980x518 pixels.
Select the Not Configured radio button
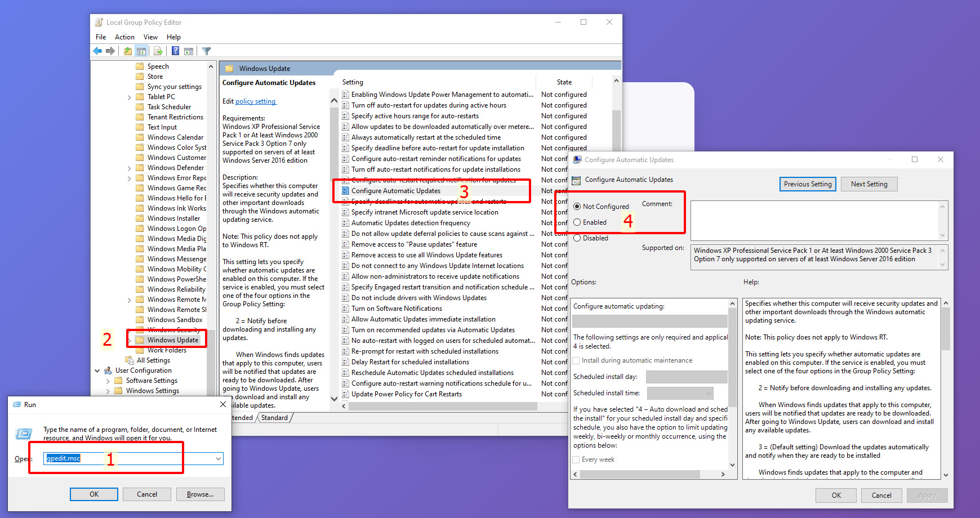(577, 207)
